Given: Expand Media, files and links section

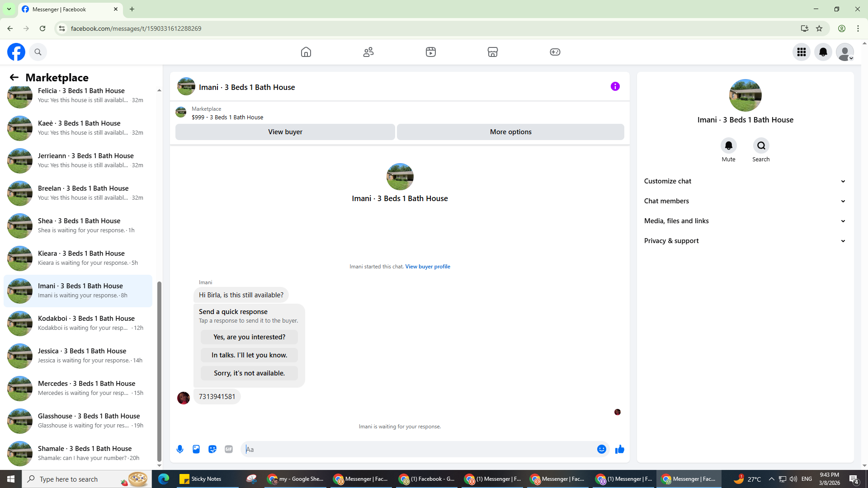Looking at the screenshot, I should click(745, 221).
